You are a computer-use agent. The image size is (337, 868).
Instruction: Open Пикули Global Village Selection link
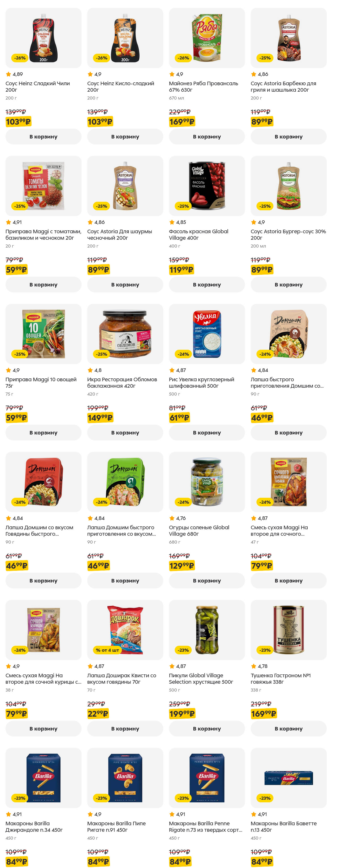pos(201,678)
